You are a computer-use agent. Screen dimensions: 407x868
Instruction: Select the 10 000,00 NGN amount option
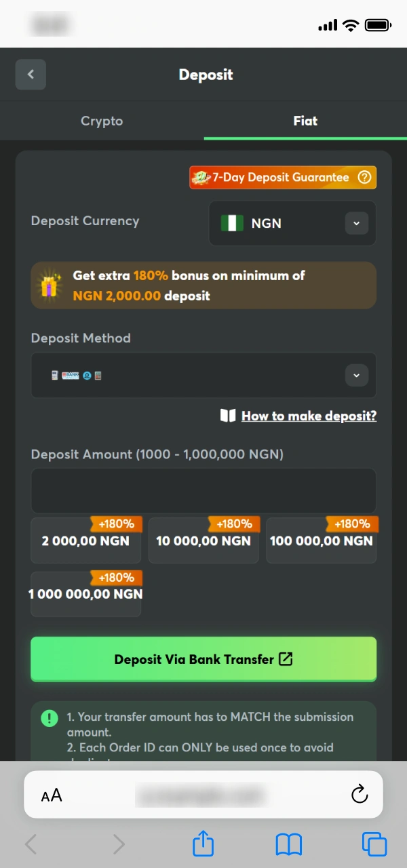[x=203, y=540]
